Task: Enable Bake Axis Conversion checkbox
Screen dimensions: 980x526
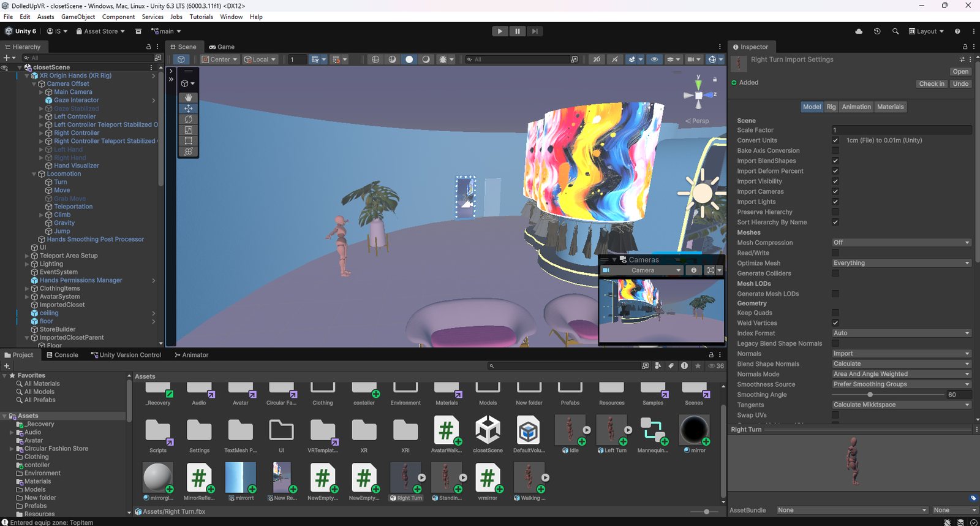Action: point(835,151)
